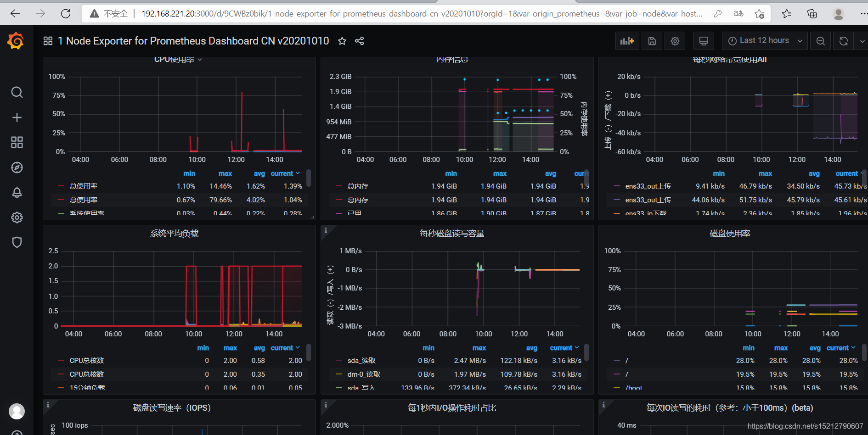
Task: Open 每秒磁盘读写容量 panel title menu
Action: [452, 234]
